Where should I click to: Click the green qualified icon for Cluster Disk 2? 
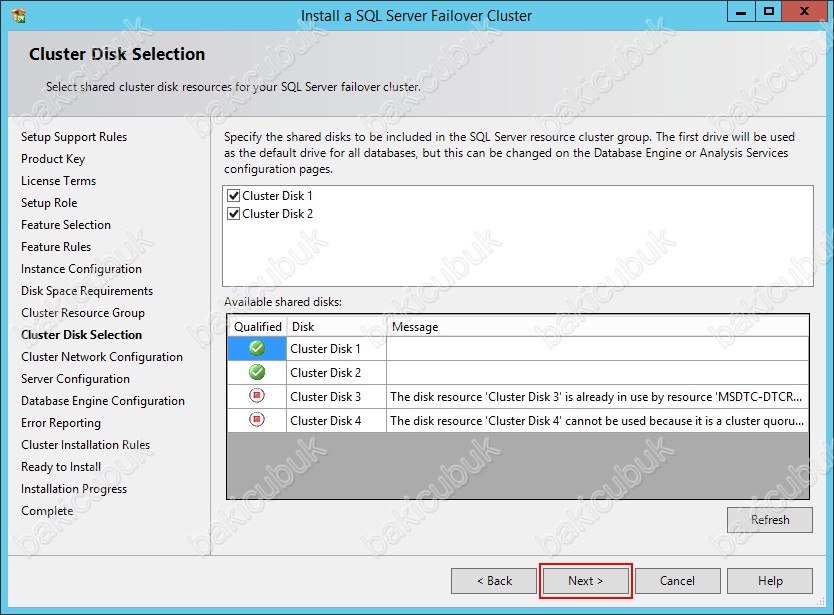257,372
